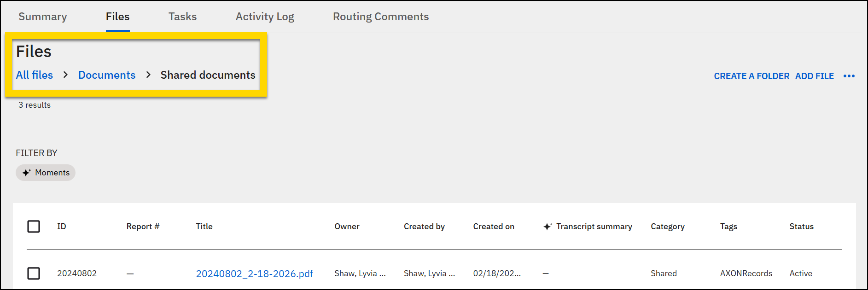
Task: Click the Moments sparkle star icon
Action: click(27, 172)
